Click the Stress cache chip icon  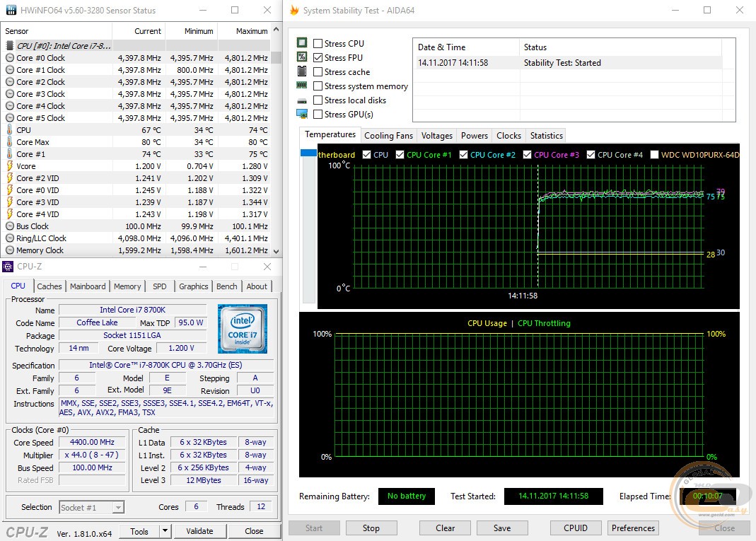click(x=302, y=71)
